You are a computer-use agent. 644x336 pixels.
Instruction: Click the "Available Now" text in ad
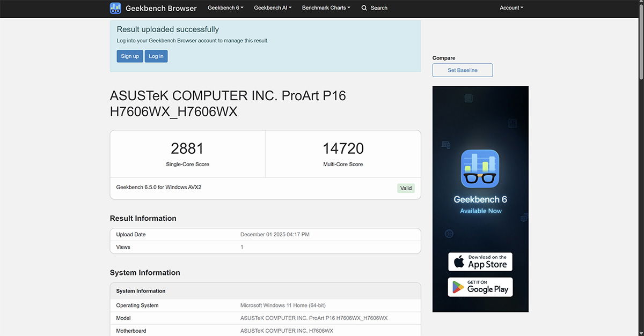(480, 211)
